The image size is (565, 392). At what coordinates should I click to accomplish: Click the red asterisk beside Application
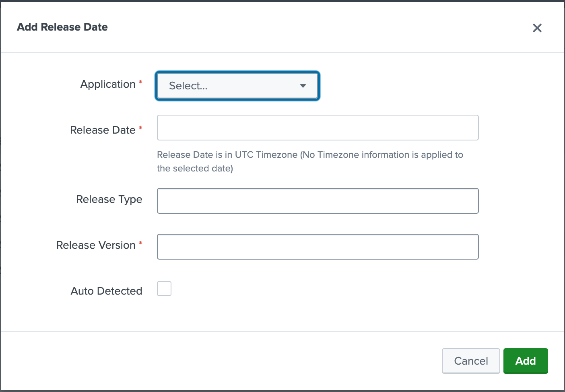click(x=140, y=82)
